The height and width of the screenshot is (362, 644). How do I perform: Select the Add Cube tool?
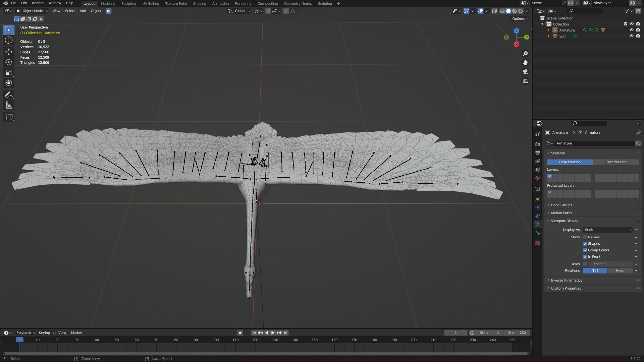(x=9, y=117)
